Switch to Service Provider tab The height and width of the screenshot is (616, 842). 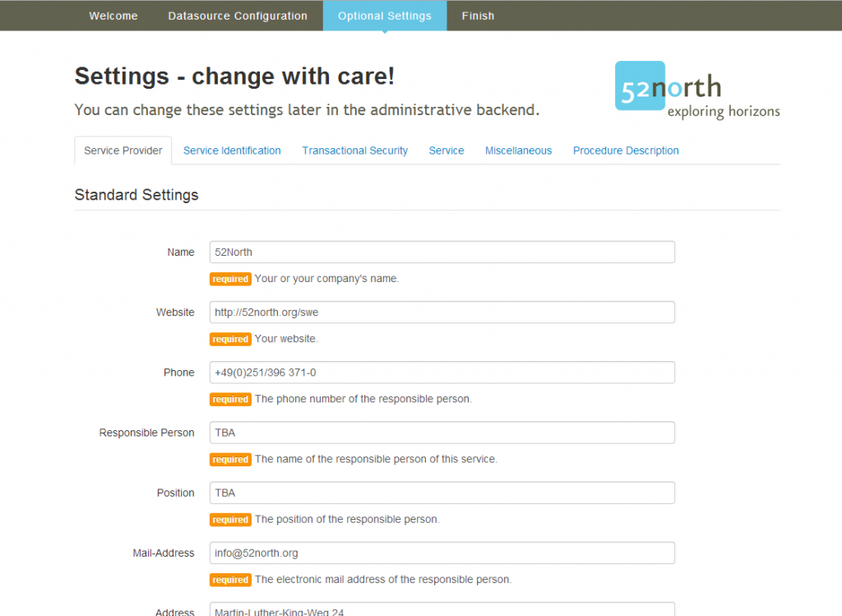(x=123, y=151)
